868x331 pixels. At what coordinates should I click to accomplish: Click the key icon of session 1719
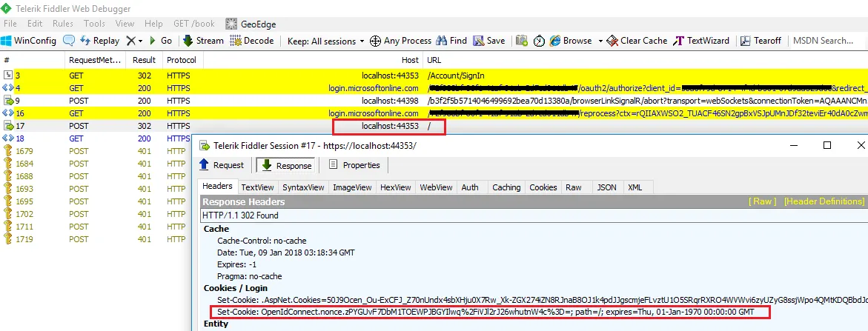tap(7, 239)
